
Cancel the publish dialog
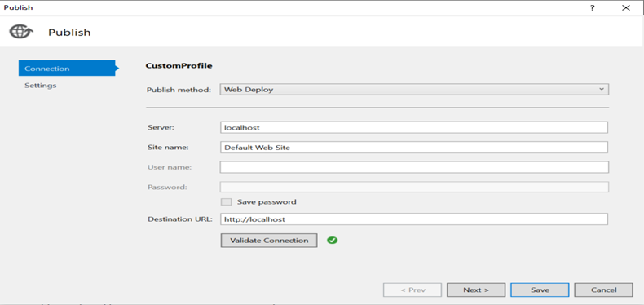603,290
